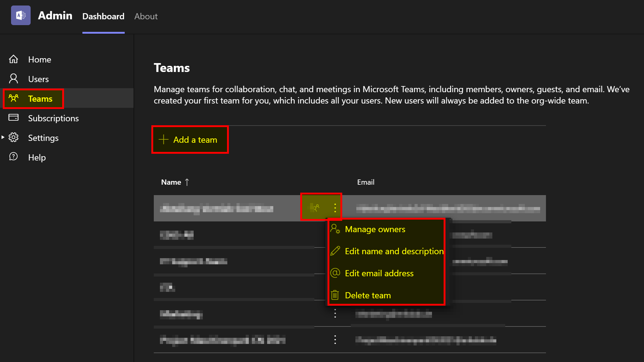Viewport: 644px width, 362px height.
Task: Select Delete team from the menu
Action: coord(368,295)
